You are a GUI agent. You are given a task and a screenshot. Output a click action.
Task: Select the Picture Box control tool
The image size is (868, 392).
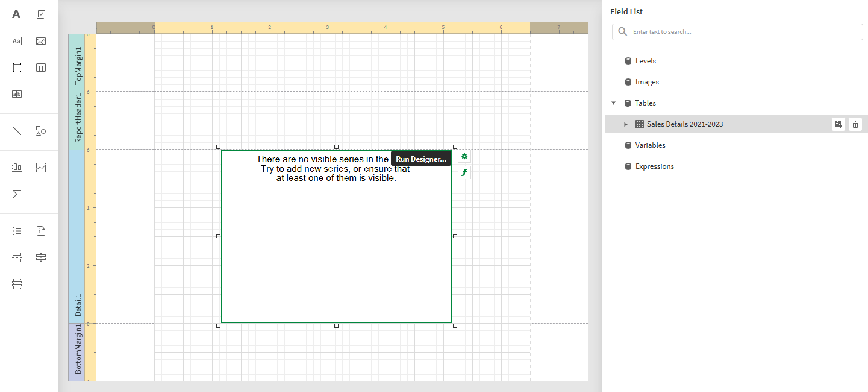click(41, 40)
